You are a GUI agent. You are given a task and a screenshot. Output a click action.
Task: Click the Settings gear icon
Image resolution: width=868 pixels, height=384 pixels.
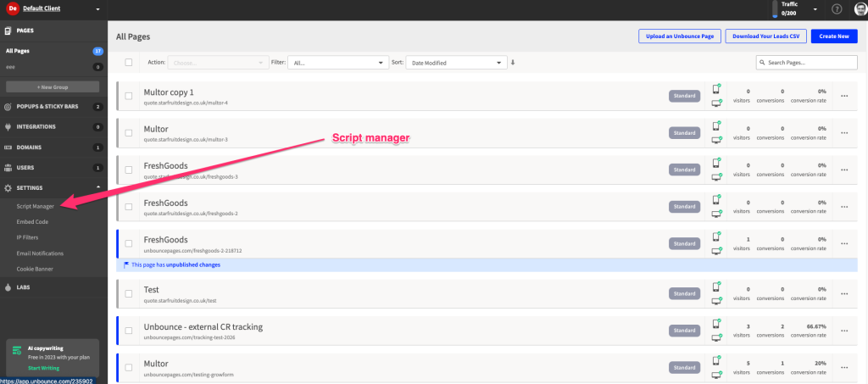tap(8, 188)
